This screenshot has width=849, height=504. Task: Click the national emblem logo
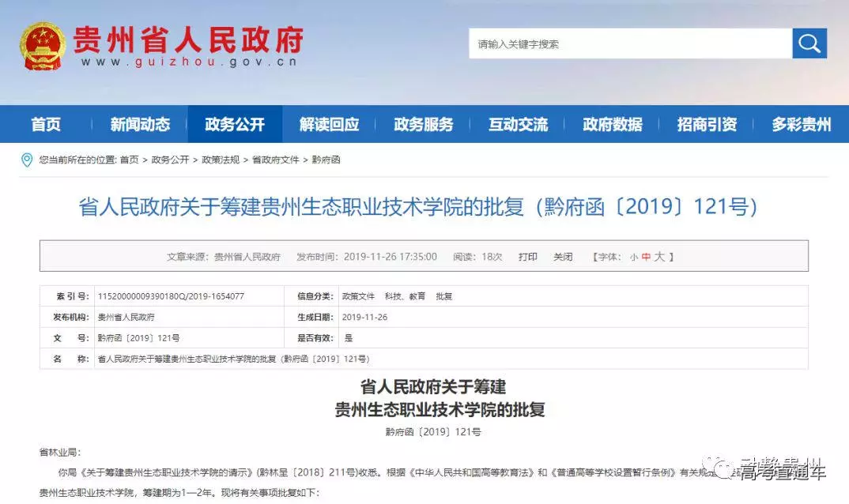tap(43, 45)
